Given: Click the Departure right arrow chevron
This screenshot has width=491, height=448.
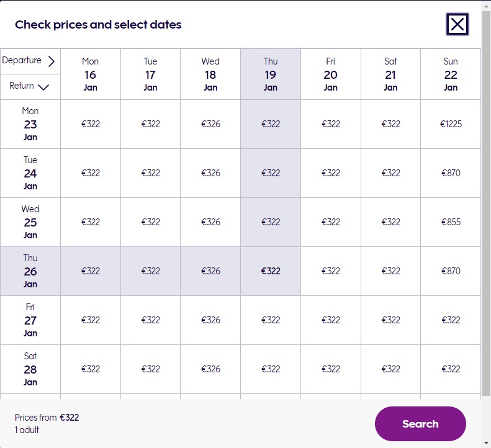Looking at the screenshot, I should [x=52, y=61].
